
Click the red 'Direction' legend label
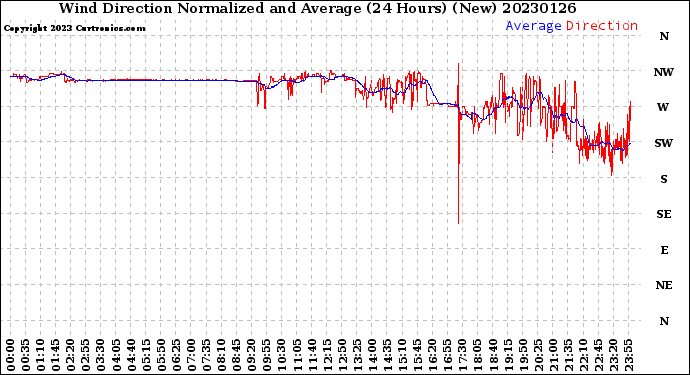point(602,26)
